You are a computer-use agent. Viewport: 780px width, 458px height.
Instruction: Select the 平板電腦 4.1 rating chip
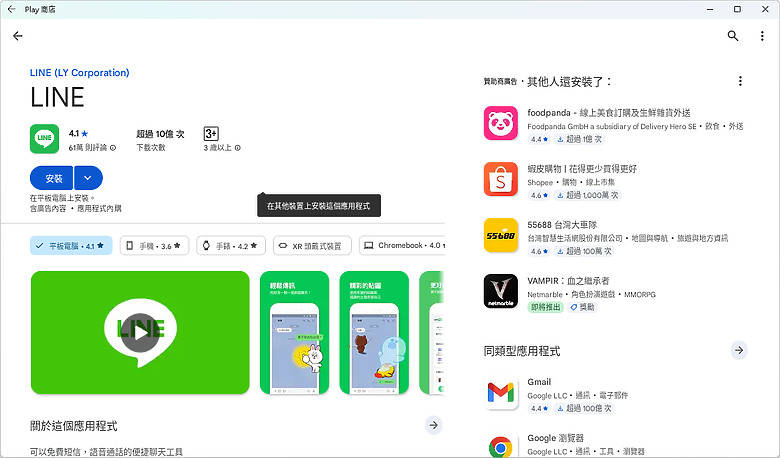coord(71,246)
